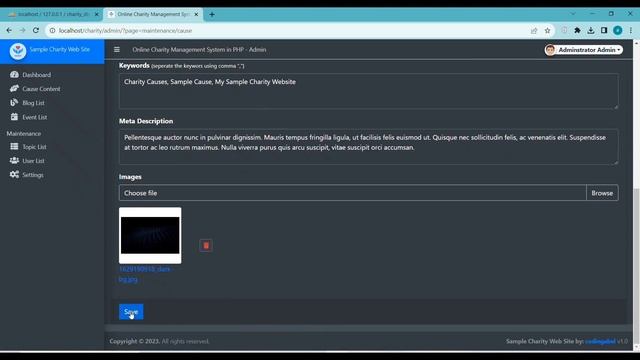The height and width of the screenshot is (360, 640).
Task: Click the Event List calendar icon
Action: [14, 117]
